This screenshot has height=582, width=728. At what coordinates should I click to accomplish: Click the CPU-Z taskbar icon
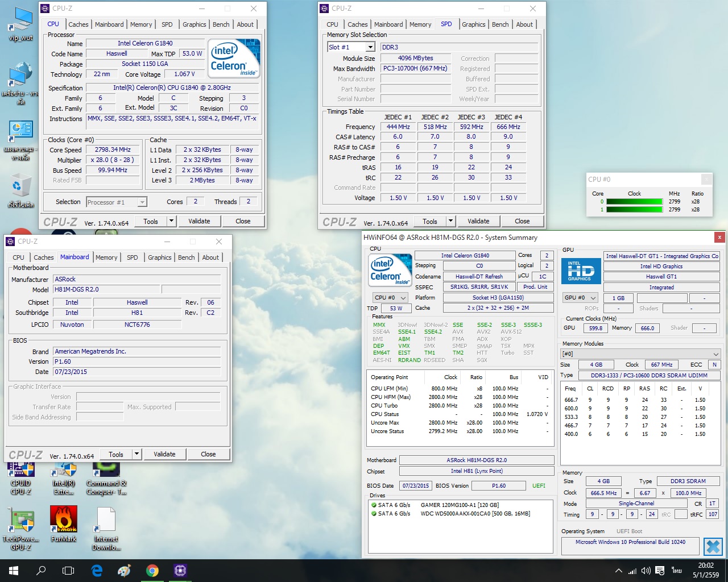click(x=180, y=571)
